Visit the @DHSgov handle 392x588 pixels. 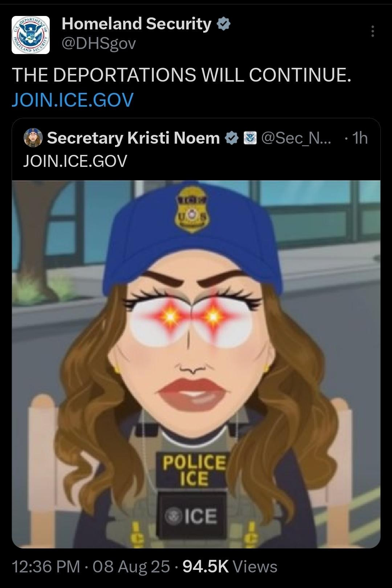click(99, 44)
